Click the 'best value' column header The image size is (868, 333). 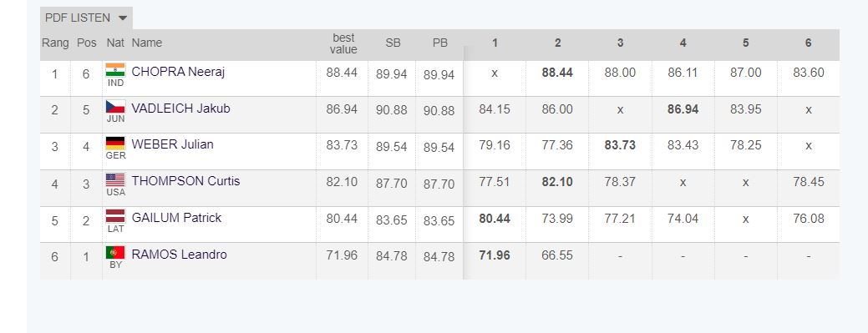(343, 43)
